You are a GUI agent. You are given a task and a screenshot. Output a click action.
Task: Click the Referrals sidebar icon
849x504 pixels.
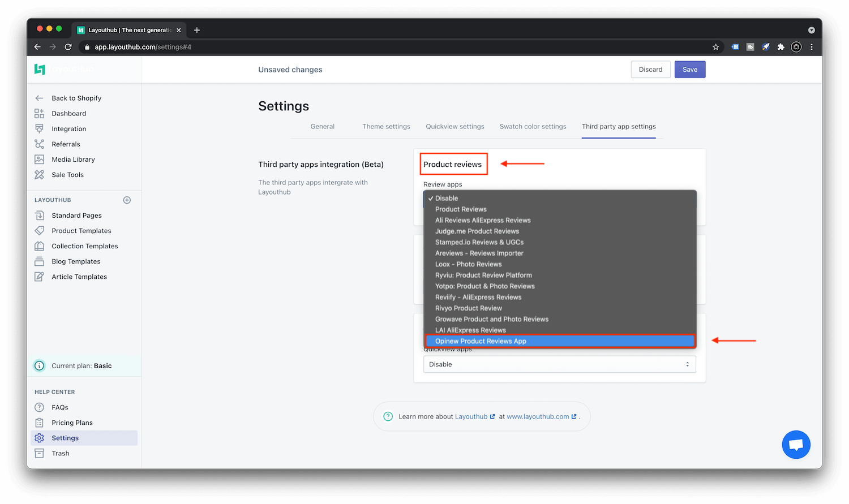(x=39, y=144)
